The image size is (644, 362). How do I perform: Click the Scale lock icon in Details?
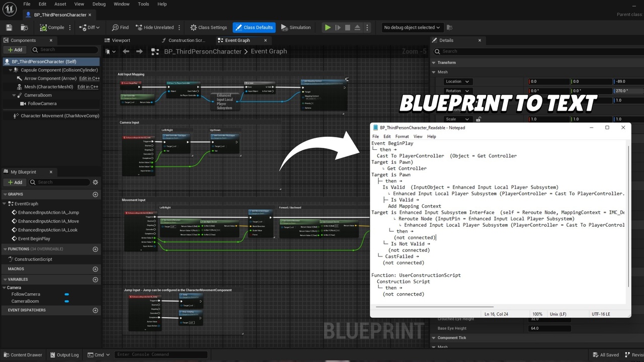click(478, 119)
